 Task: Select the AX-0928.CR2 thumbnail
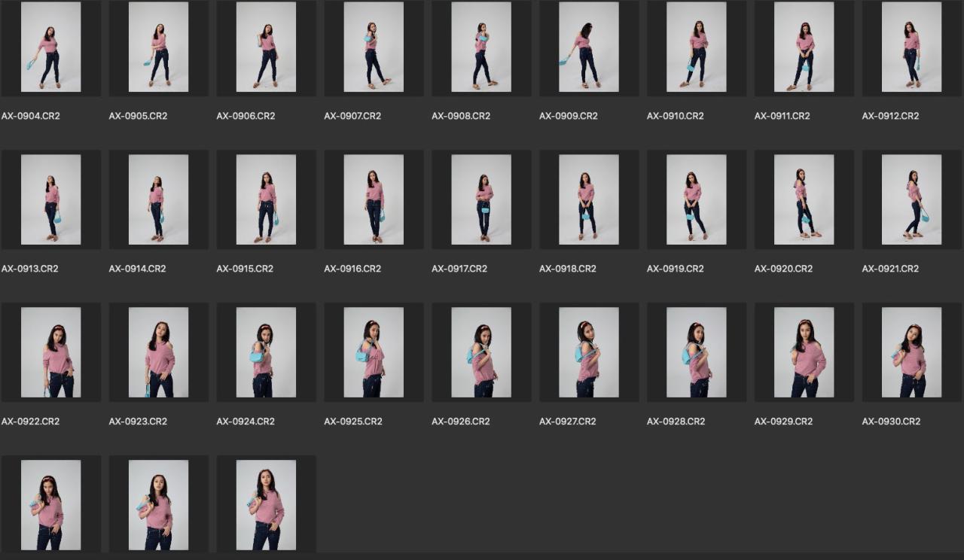click(697, 352)
